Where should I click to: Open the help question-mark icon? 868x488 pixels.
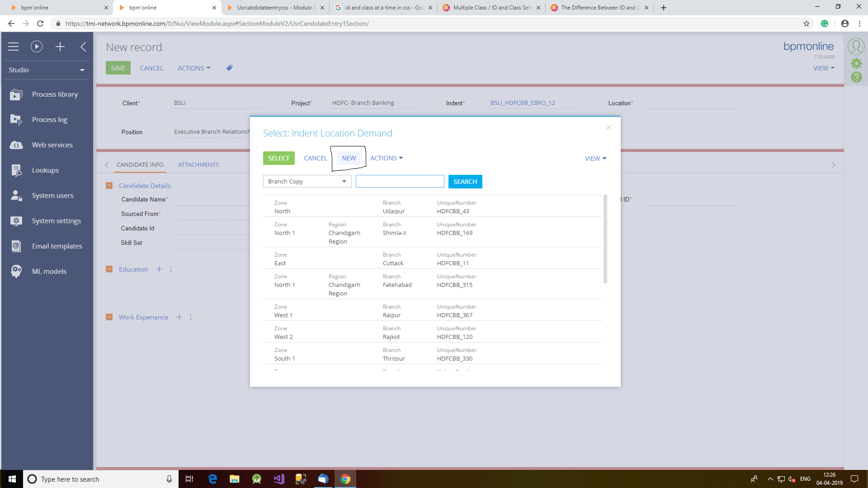pos(856,77)
